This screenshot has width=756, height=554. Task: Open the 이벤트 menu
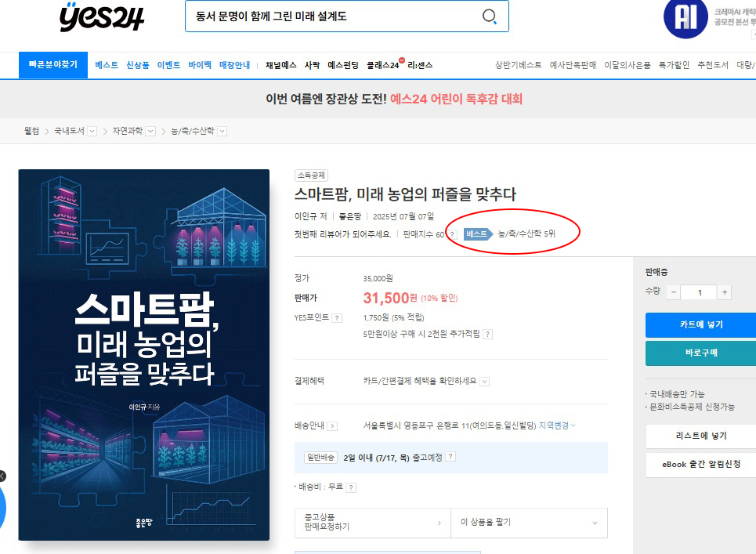pos(168,65)
